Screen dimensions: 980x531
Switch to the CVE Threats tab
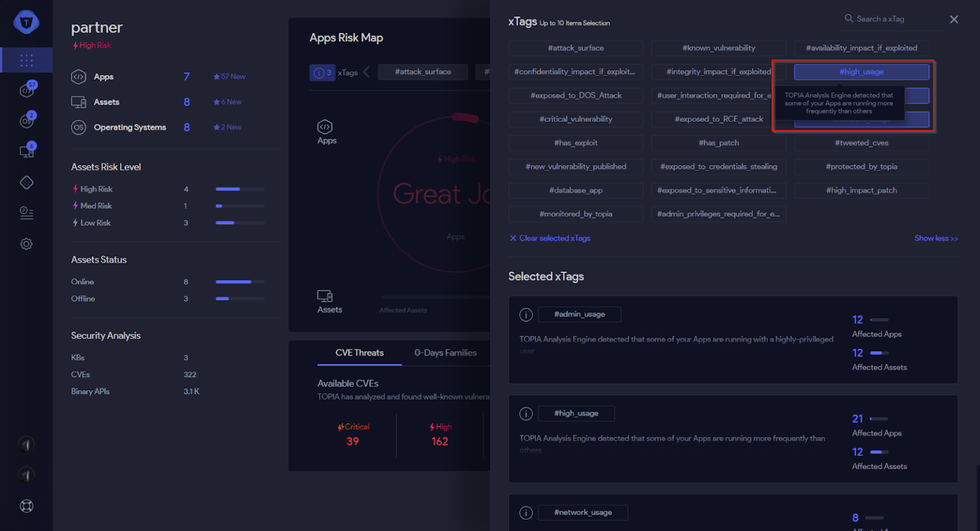pyautogui.click(x=359, y=353)
